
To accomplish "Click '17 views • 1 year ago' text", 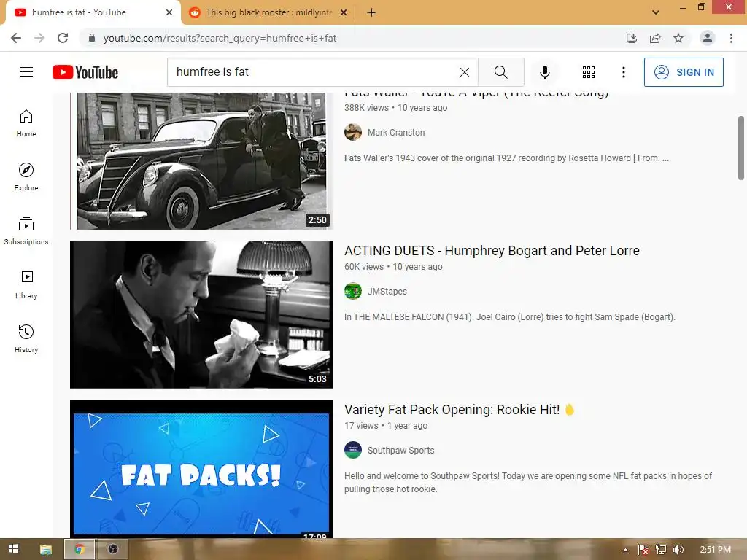I will [385, 426].
